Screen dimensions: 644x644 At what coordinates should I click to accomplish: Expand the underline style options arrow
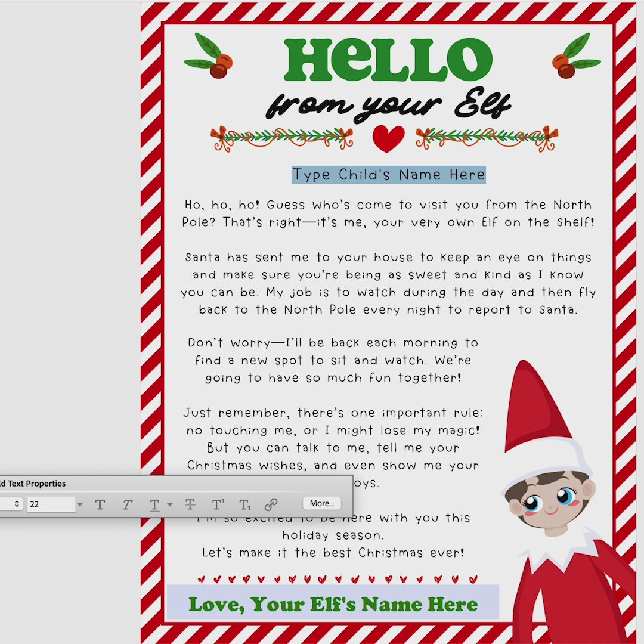point(170,504)
